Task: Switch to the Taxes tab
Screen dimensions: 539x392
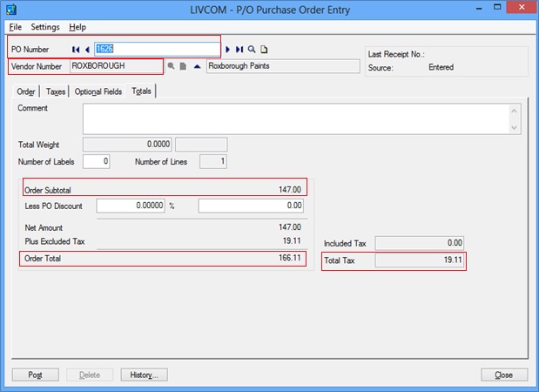Action: [x=56, y=91]
